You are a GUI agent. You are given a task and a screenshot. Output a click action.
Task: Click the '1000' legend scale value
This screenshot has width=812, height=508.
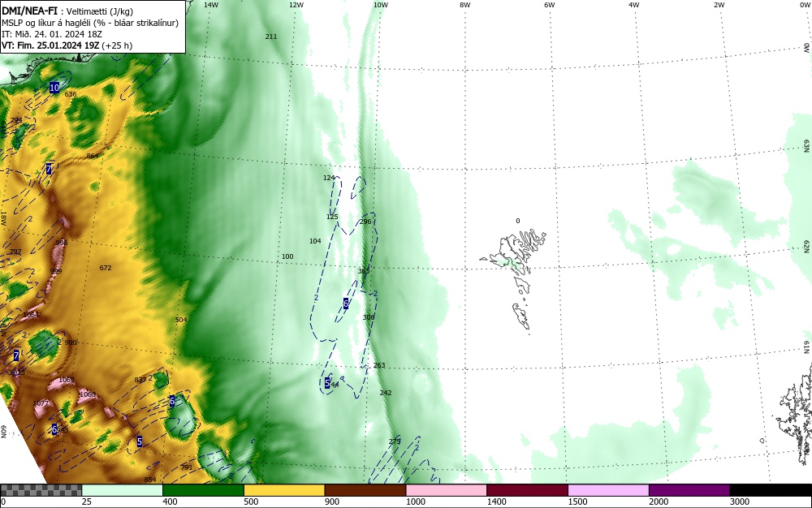click(x=416, y=502)
